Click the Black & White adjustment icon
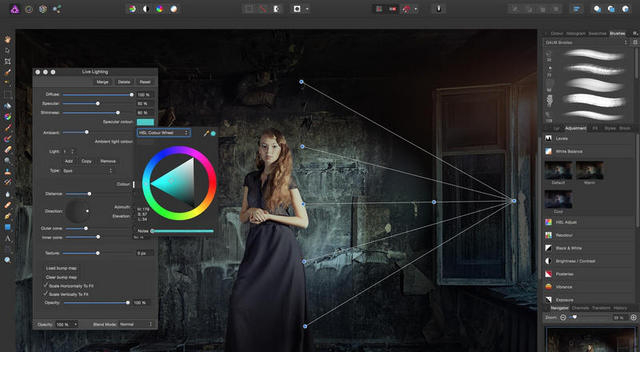Viewport: 640px width, 366px height. 549,248
